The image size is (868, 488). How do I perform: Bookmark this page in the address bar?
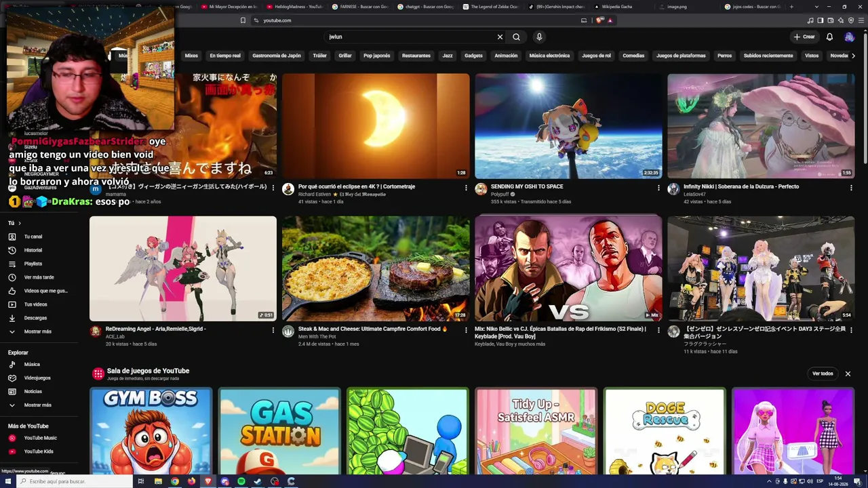coord(243,20)
